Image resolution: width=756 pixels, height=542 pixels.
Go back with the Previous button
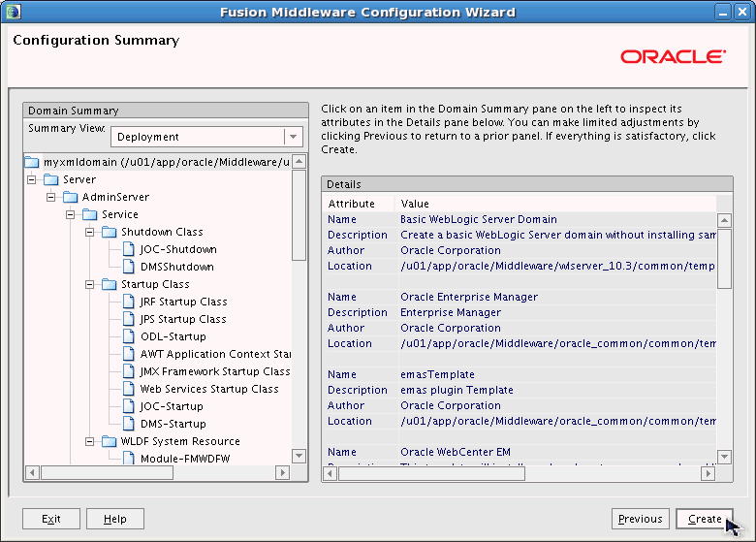pyautogui.click(x=641, y=519)
